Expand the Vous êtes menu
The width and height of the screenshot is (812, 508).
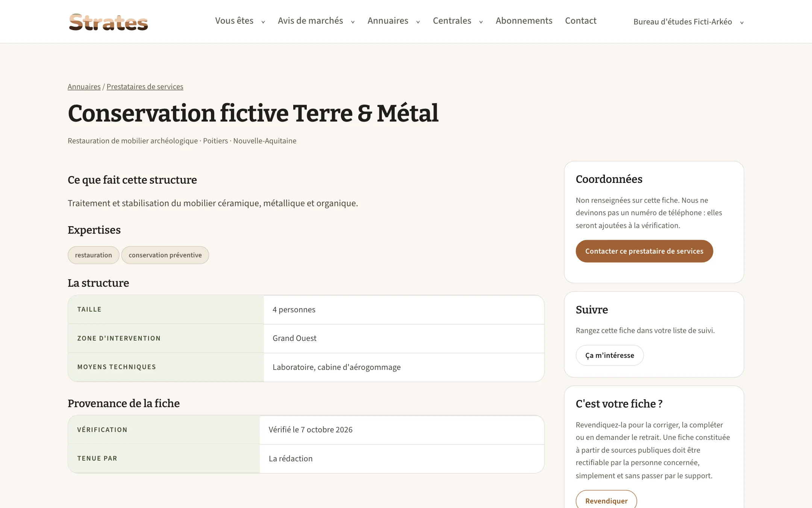[240, 21]
